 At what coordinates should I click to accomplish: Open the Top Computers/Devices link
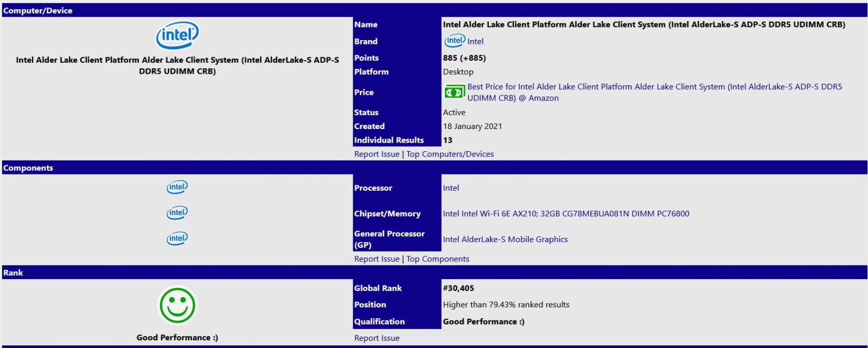(x=450, y=154)
